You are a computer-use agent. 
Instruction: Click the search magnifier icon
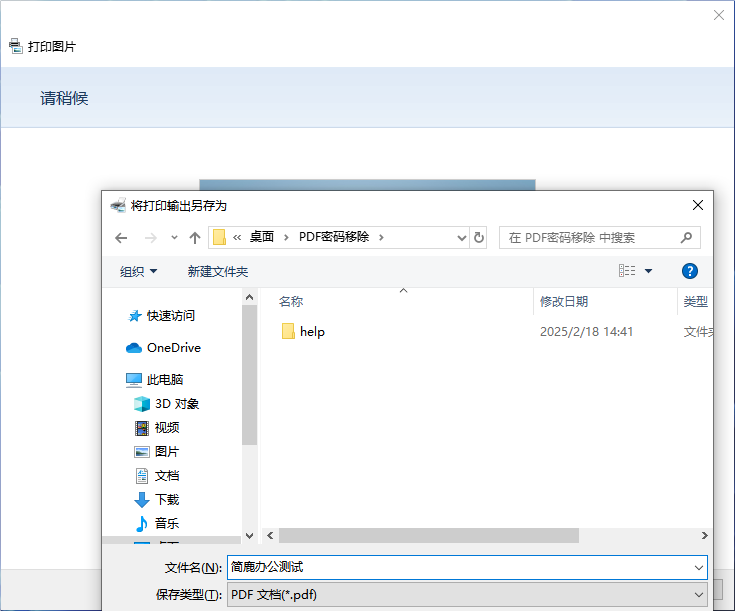point(686,238)
